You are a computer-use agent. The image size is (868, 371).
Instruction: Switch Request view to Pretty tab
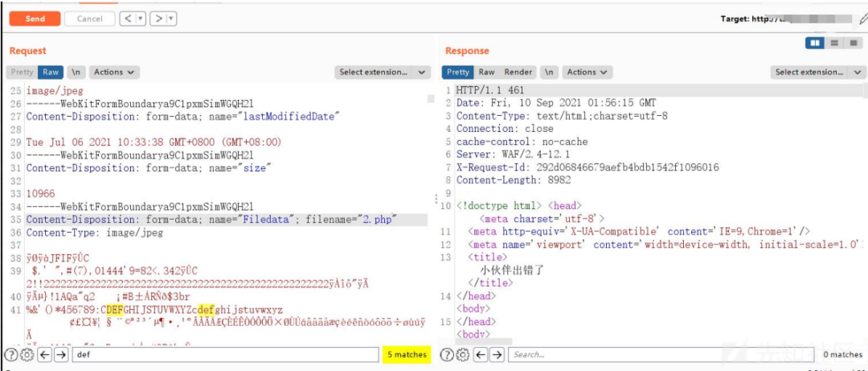pyautogui.click(x=23, y=72)
